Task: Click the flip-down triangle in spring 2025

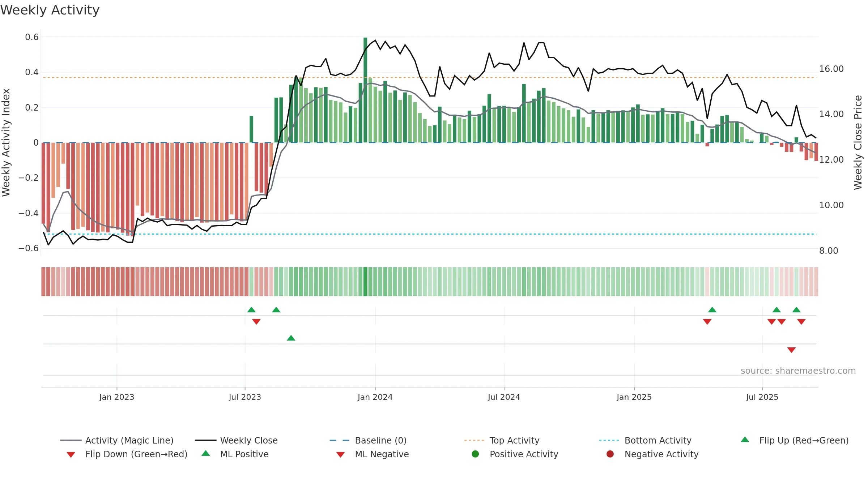Action: point(707,322)
